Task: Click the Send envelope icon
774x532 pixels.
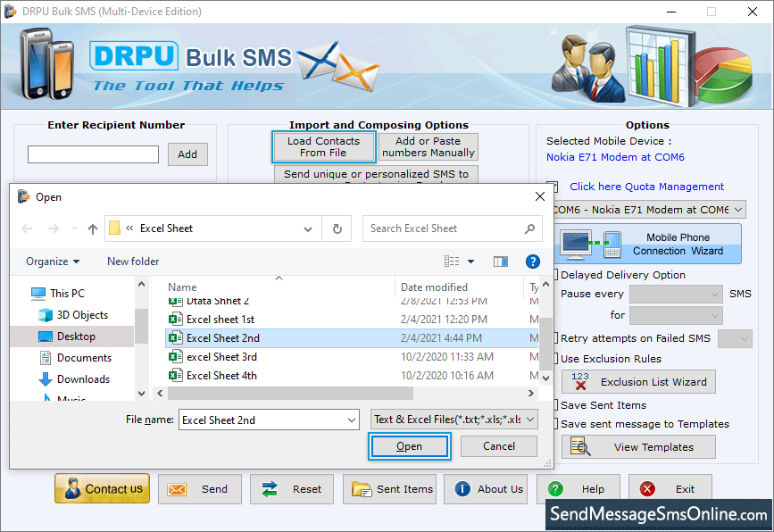Action: point(177,489)
